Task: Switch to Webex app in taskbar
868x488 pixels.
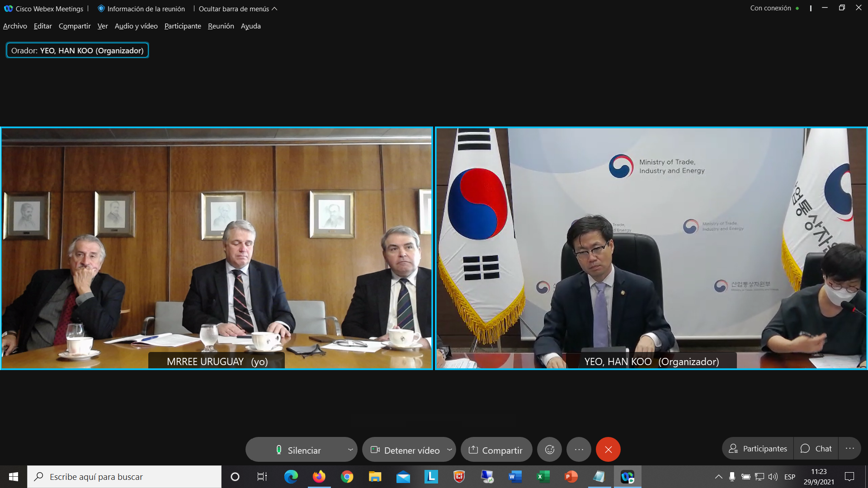Action: click(627, 477)
